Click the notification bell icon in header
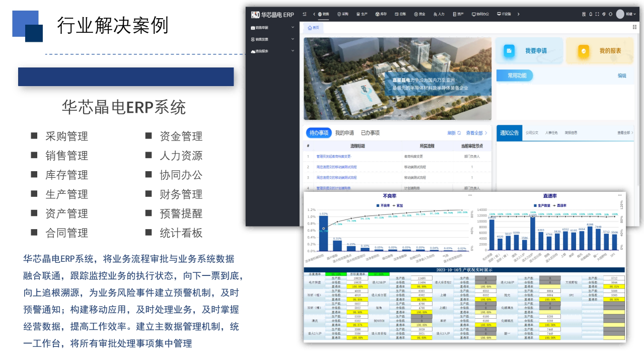The image size is (644, 362). point(591,15)
